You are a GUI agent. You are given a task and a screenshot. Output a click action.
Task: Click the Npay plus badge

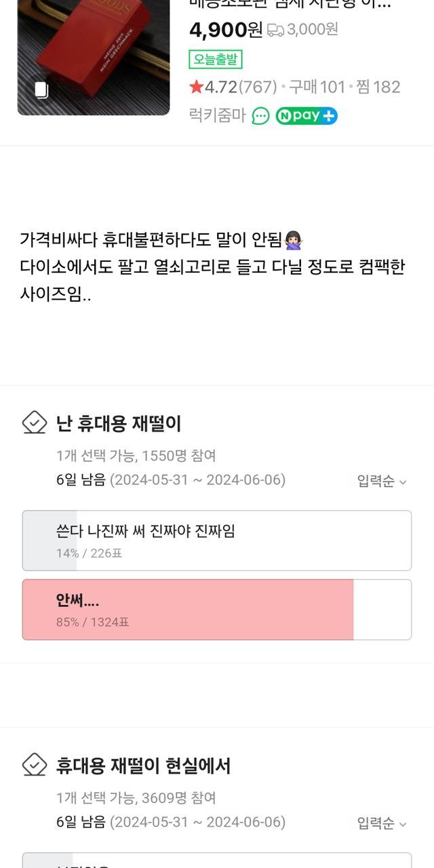(307, 116)
